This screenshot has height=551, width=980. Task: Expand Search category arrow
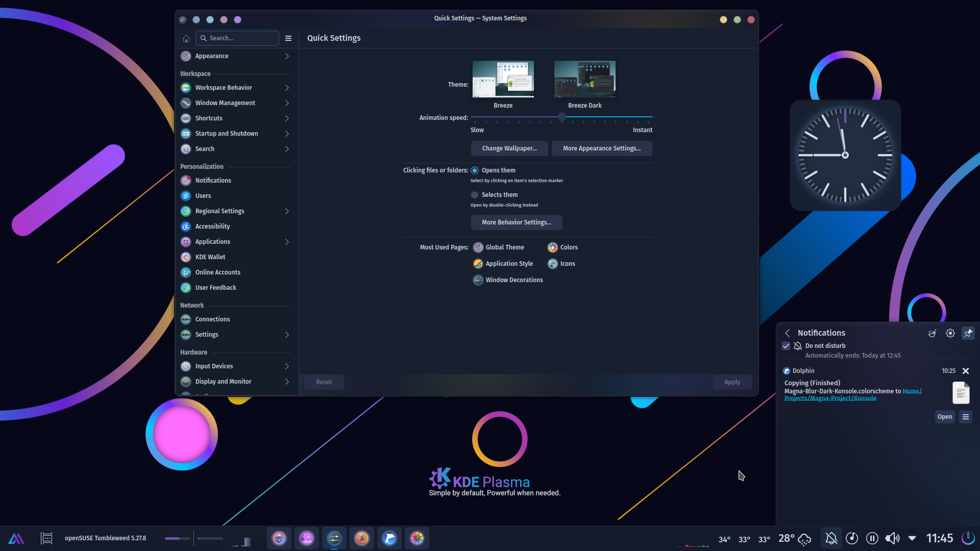point(287,149)
